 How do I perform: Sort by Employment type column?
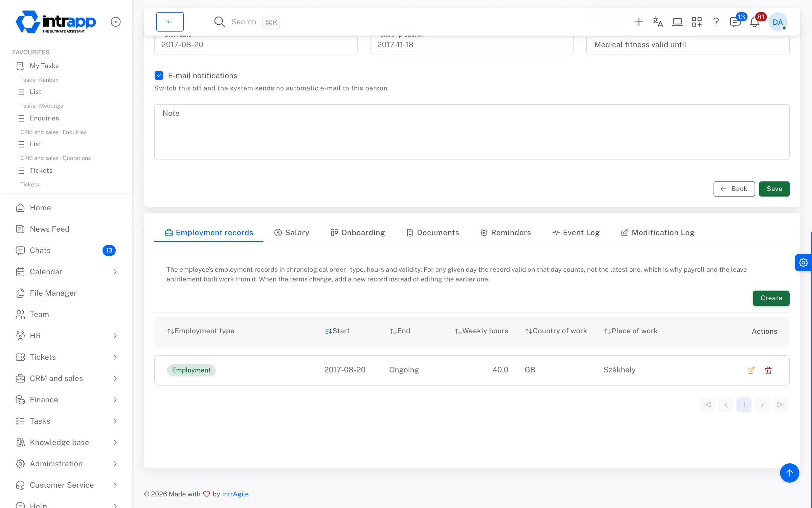pyautogui.click(x=200, y=331)
